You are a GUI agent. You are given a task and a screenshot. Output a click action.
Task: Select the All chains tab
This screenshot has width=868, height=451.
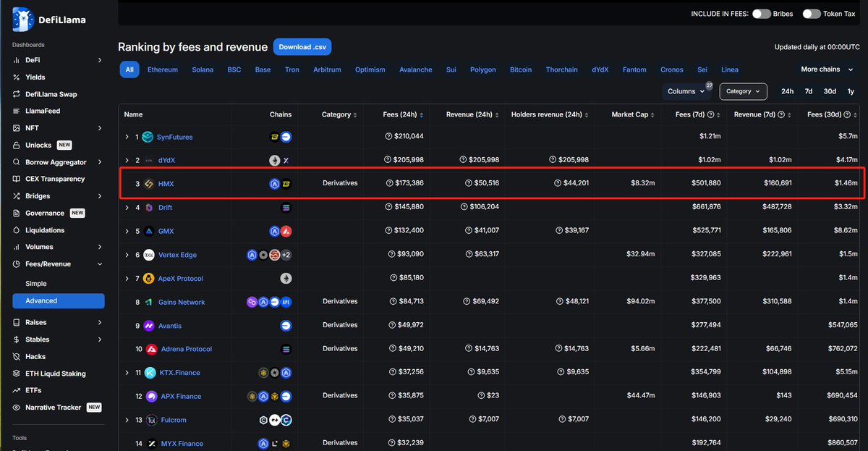point(129,69)
